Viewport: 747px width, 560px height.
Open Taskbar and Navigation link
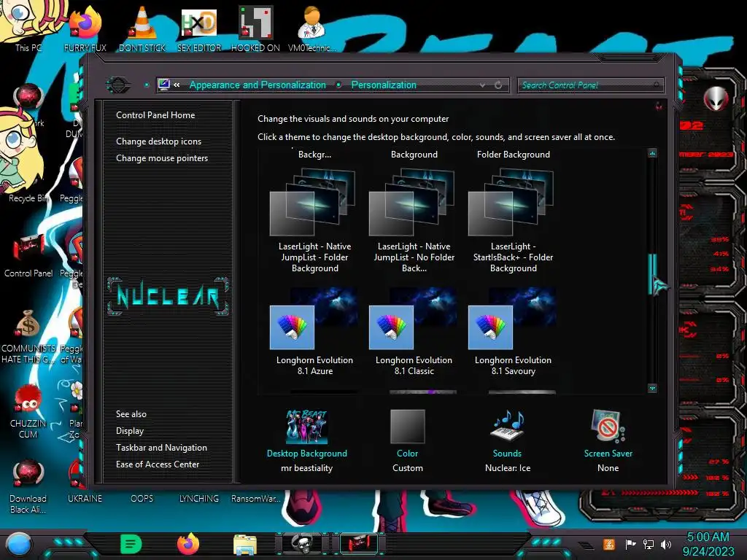[161, 448]
